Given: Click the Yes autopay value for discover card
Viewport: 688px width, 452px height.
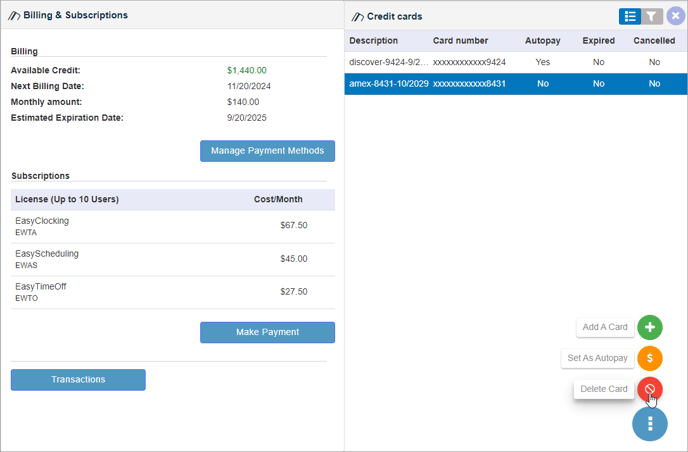Looking at the screenshot, I should pyautogui.click(x=542, y=62).
